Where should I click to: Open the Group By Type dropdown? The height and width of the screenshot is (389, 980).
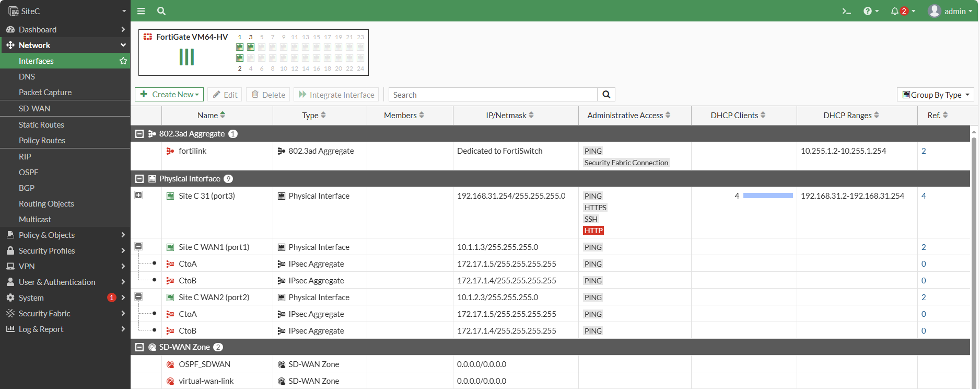[x=936, y=95]
